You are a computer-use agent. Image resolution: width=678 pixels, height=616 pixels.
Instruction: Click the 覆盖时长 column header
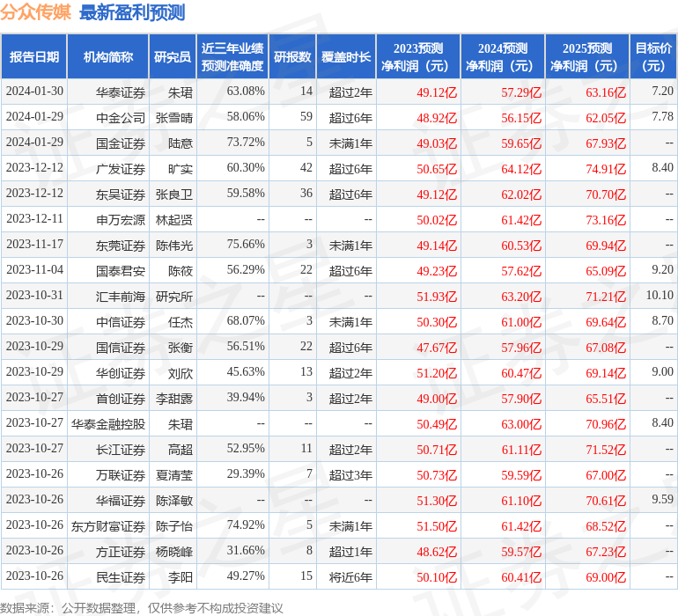345,57
